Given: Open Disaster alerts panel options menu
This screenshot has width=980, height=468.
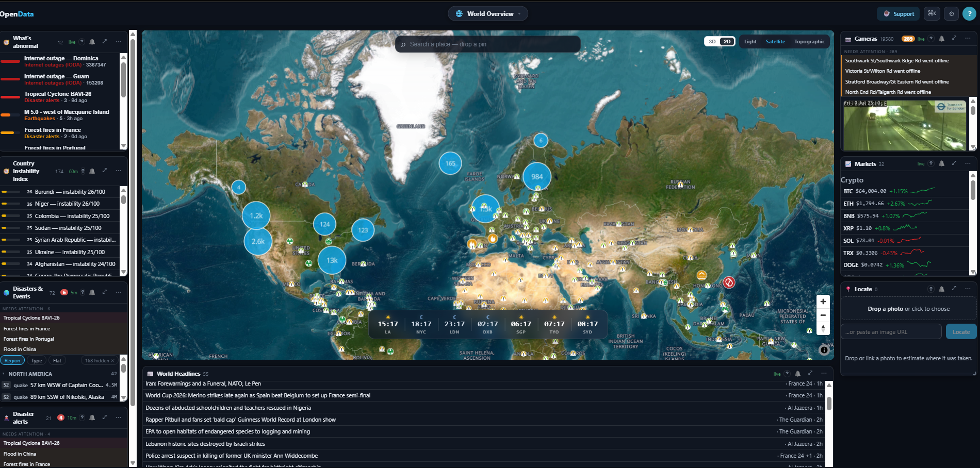Looking at the screenshot, I should pyautogui.click(x=118, y=417).
